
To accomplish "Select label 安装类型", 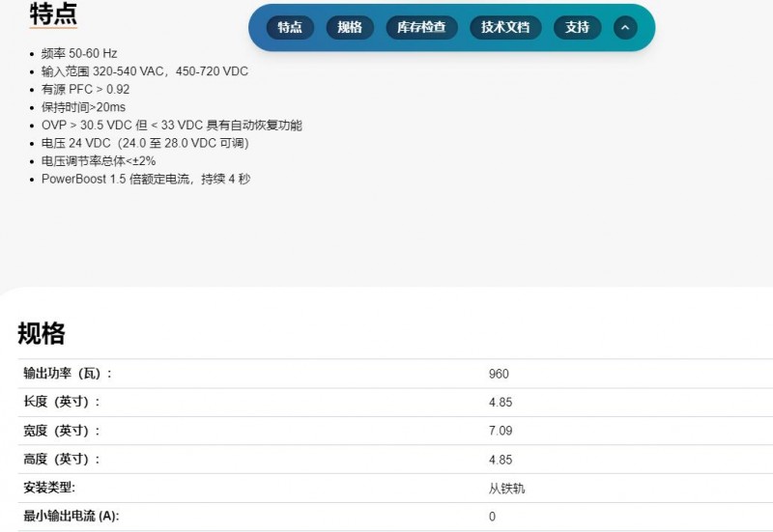I will coord(49,488).
